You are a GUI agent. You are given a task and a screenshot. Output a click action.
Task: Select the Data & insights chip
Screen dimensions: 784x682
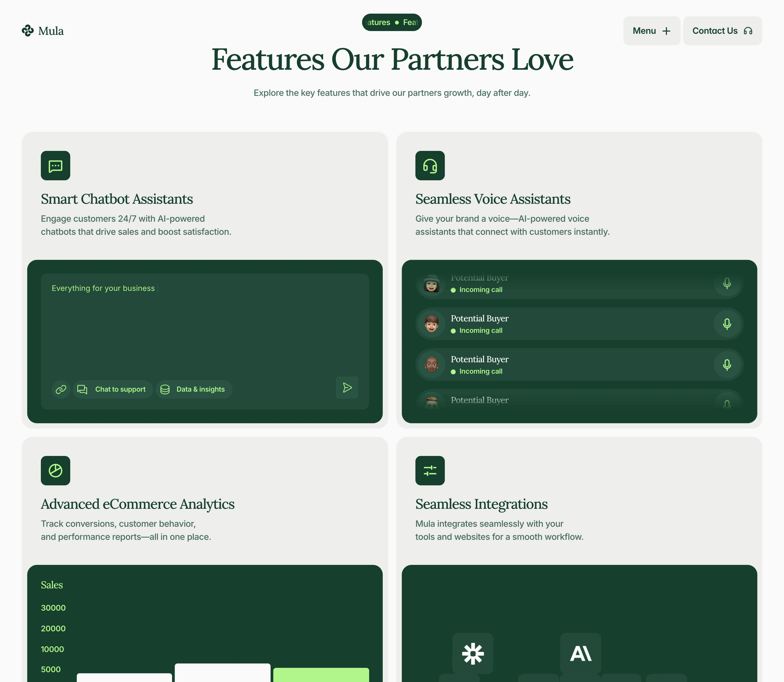coord(194,389)
